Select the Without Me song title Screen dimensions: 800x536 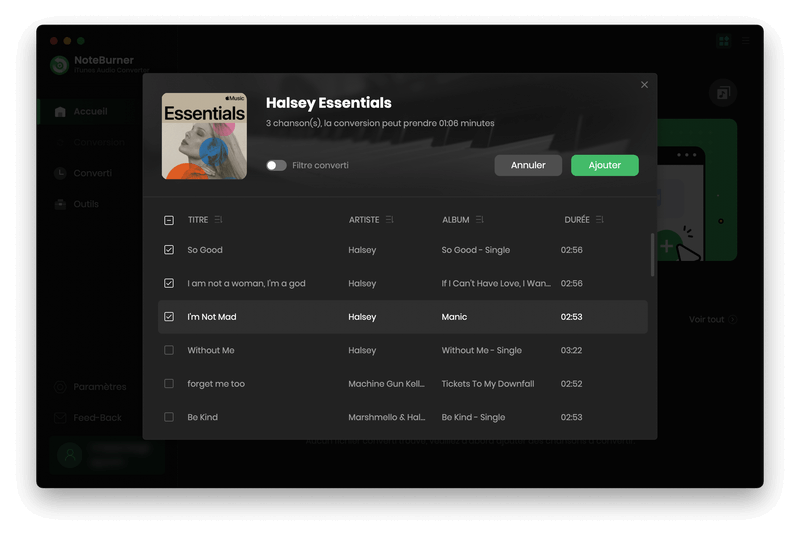click(x=211, y=350)
